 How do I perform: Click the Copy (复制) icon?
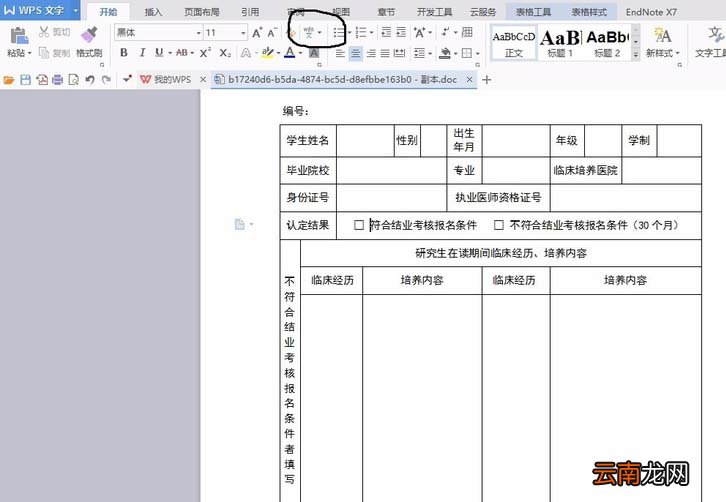pyautogui.click(x=44, y=53)
